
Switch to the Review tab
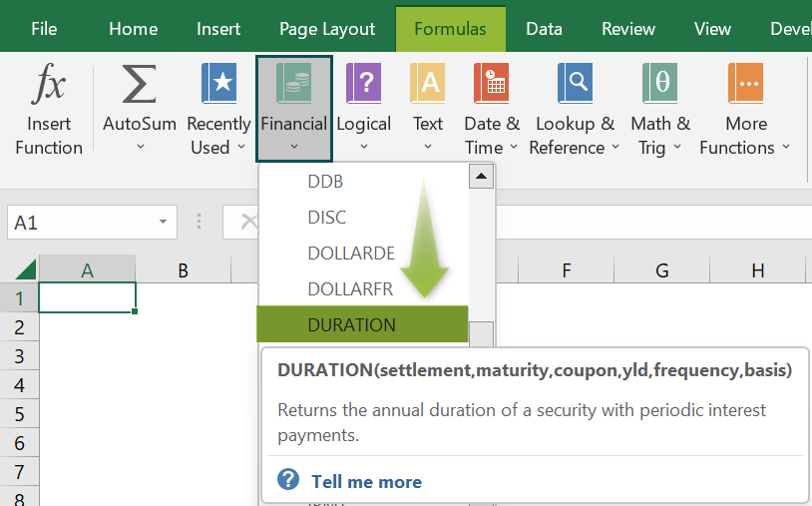tap(628, 29)
